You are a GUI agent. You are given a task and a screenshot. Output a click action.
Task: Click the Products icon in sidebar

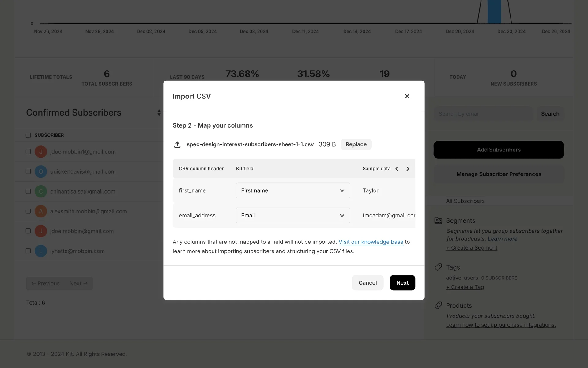click(438, 305)
